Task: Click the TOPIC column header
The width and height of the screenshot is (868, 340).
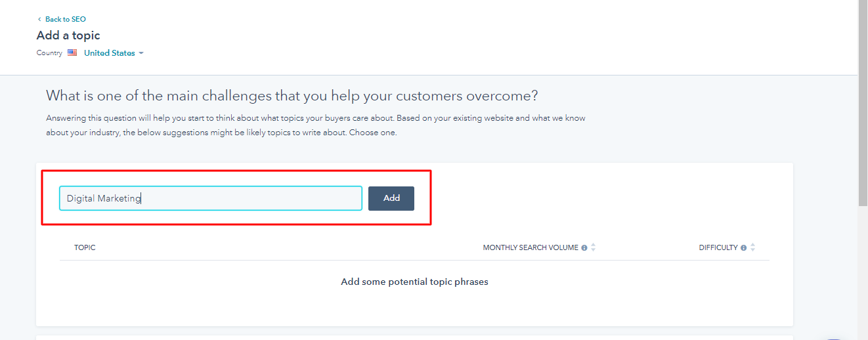Action: (x=85, y=247)
